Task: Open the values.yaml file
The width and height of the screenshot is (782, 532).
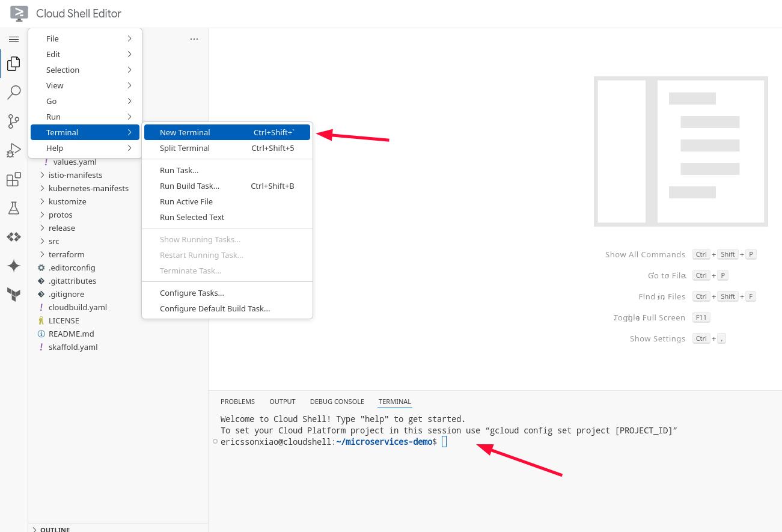Action: coord(75,162)
